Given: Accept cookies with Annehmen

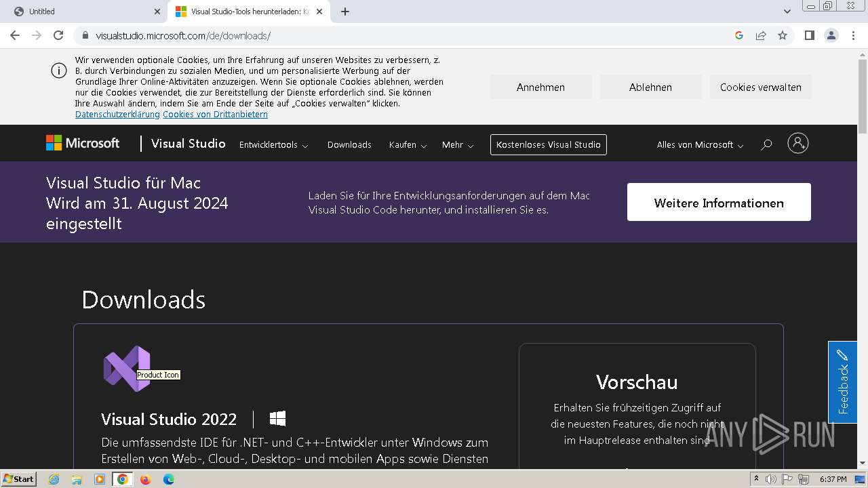Looking at the screenshot, I should click(540, 87).
